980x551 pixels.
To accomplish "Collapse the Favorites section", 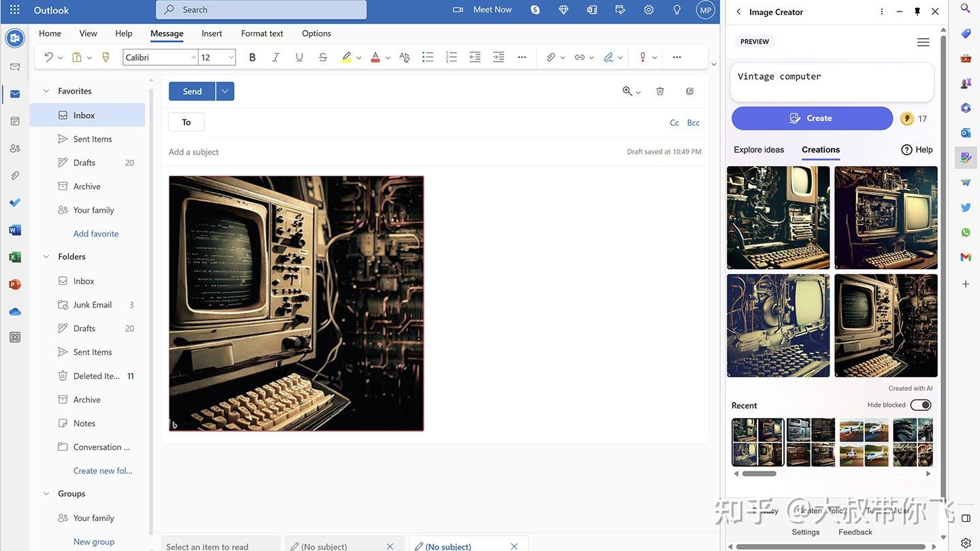I will pos(46,90).
